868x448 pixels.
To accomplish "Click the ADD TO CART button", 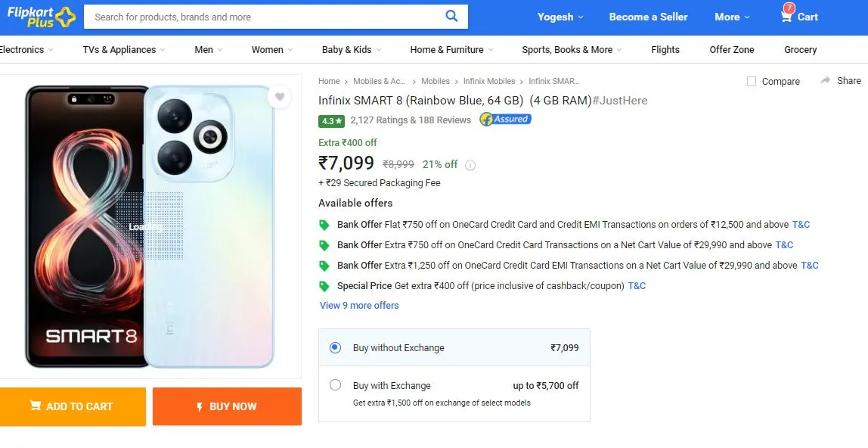I will [72, 406].
